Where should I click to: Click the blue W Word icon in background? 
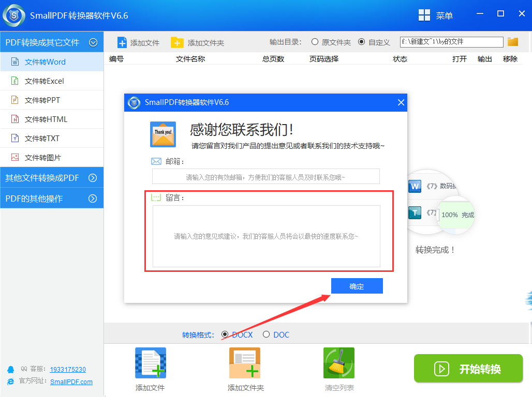coord(415,186)
